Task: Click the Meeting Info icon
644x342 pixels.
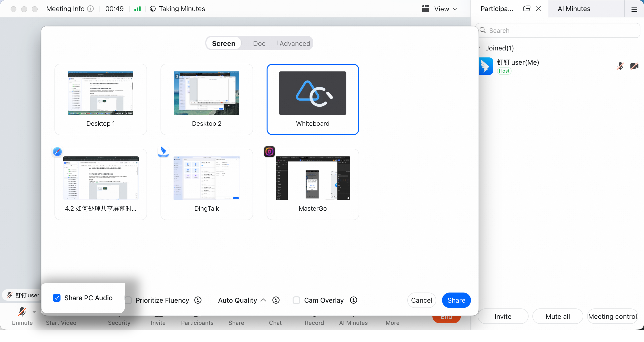Action: point(91,9)
